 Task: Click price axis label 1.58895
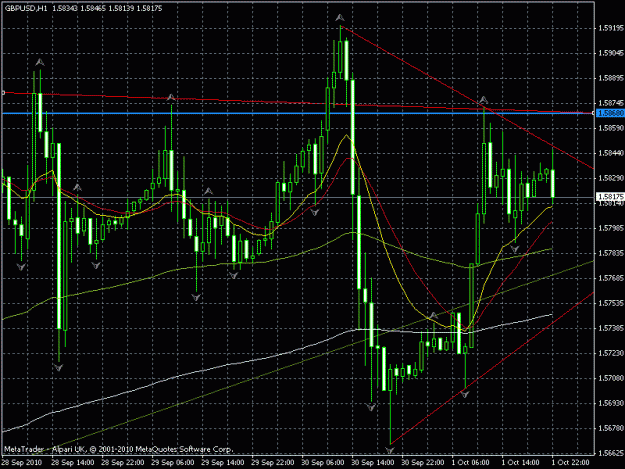click(x=610, y=78)
